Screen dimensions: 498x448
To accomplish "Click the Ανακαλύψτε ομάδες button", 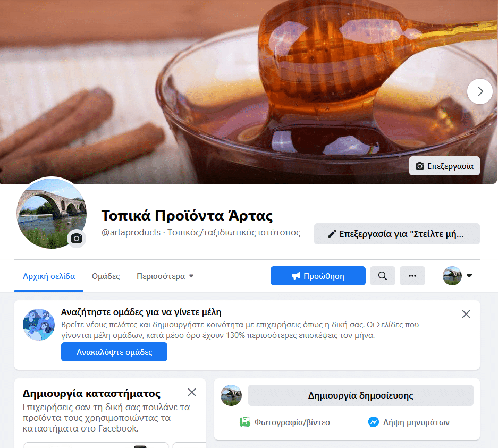I will pyautogui.click(x=114, y=352).
